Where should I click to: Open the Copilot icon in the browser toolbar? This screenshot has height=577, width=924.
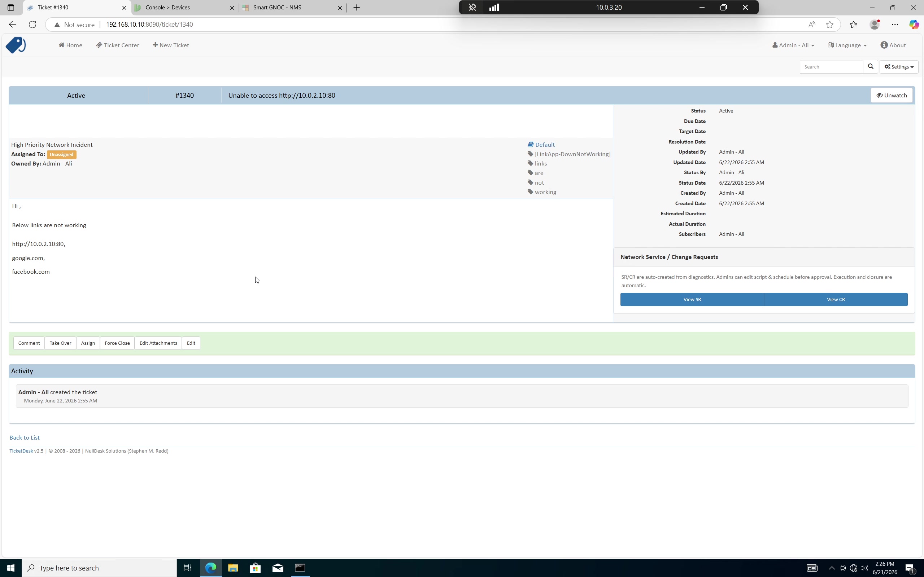pos(914,25)
